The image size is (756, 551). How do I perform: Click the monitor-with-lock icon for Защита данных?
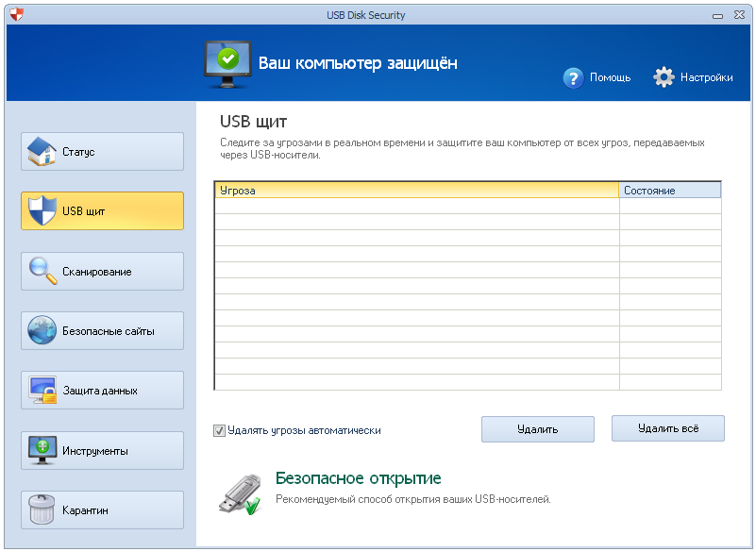pos(42,390)
